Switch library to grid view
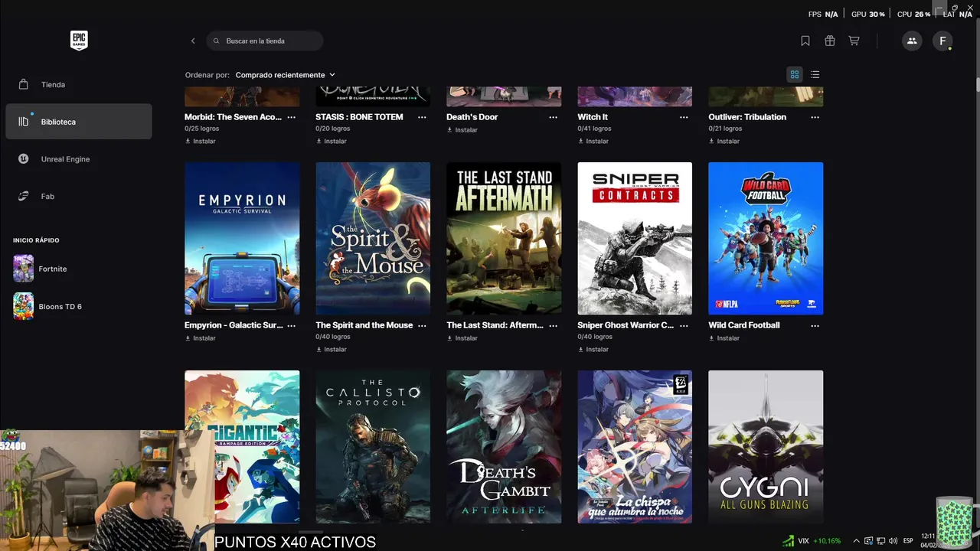 (x=795, y=74)
